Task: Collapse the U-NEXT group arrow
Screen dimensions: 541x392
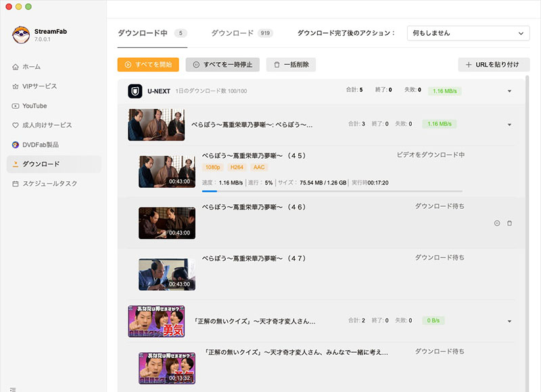Action: pyautogui.click(x=509, y=91)
